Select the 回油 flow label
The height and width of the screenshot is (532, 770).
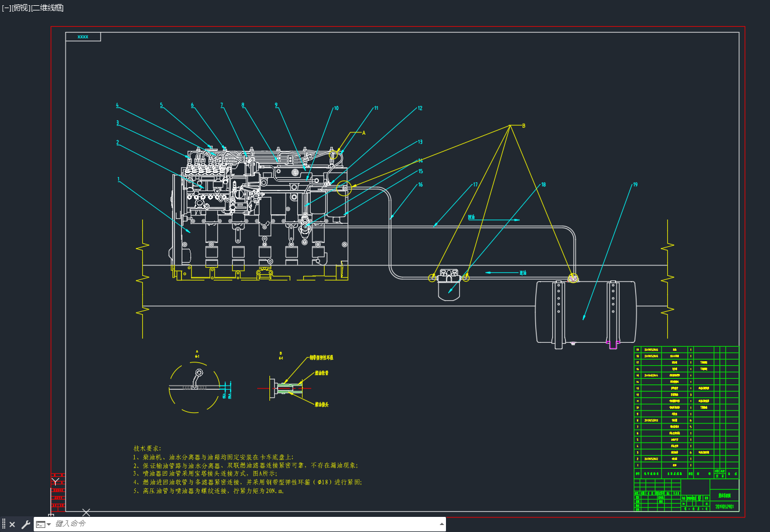pos(472,217)
